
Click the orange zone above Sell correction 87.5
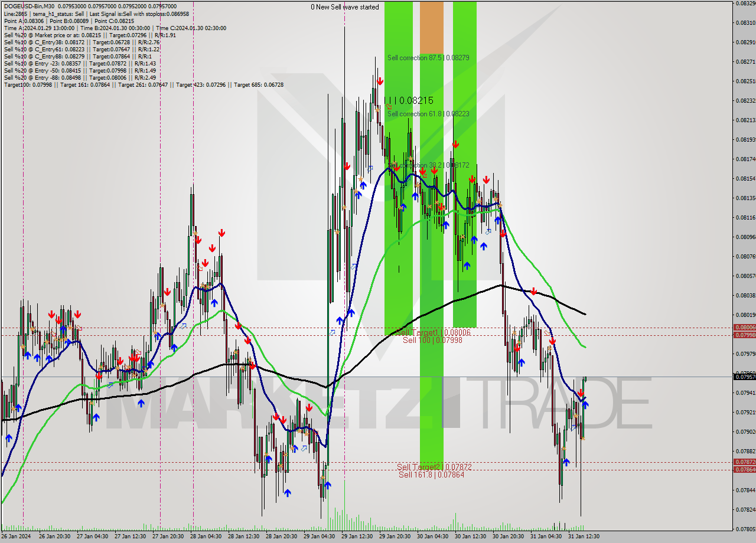click(431, 27)
